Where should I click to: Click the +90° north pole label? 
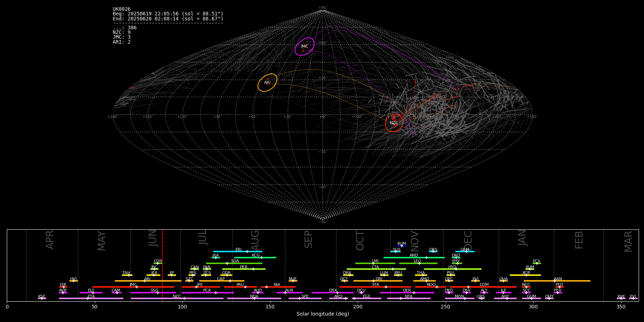coord(322,8)
